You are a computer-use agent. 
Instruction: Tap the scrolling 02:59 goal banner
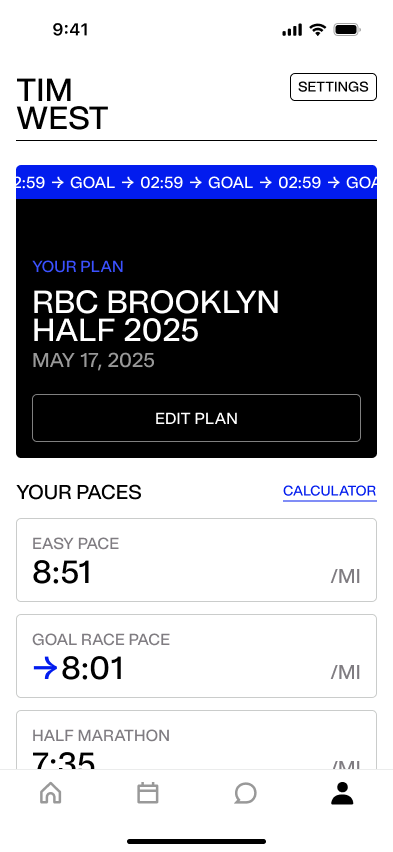tap(196, 182)
